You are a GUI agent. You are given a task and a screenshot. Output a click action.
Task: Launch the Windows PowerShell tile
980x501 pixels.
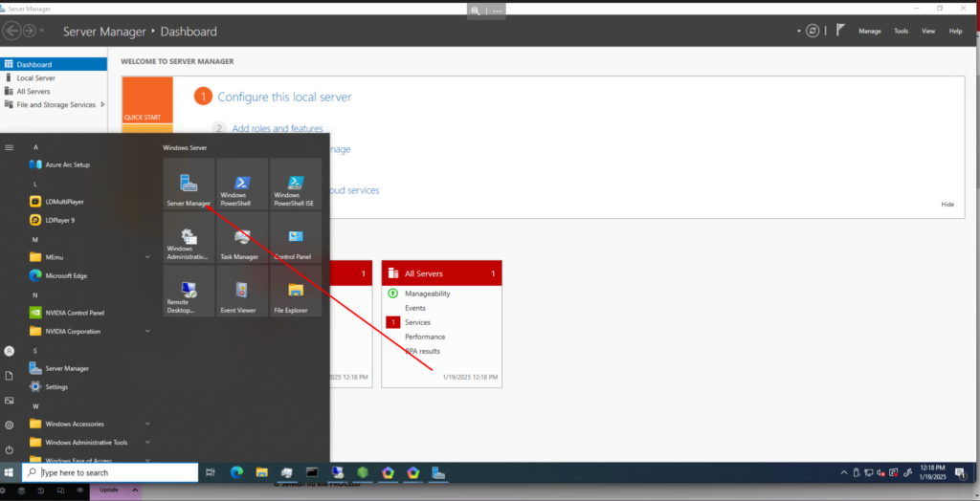(242, 185)
